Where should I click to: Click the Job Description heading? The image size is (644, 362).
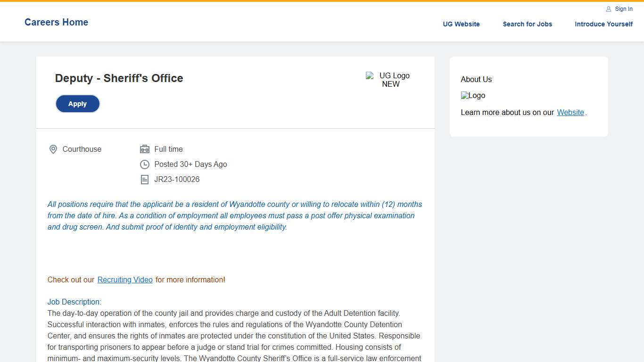click(74, 302)
